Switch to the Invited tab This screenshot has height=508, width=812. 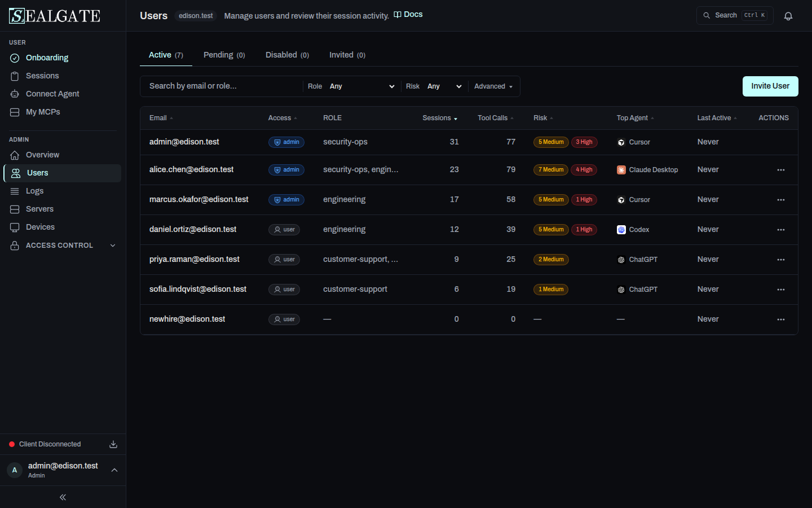tap(347, 55)
